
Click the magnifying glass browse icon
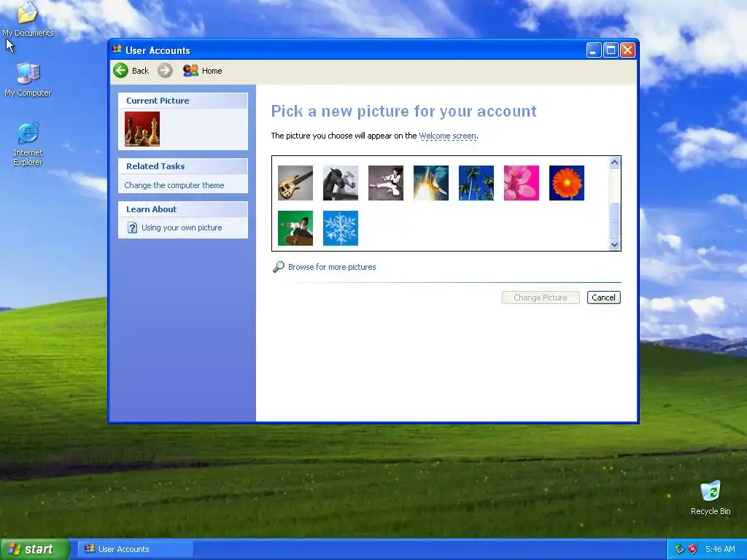point(279,267)
